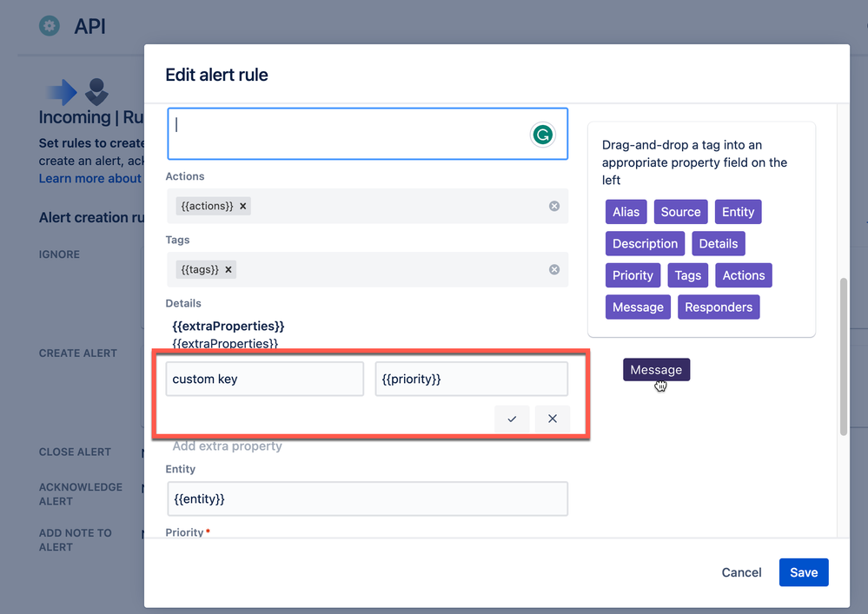Clear the Actions field
The height and width of the screenshot is (614, 868).
tap(554, 207)
